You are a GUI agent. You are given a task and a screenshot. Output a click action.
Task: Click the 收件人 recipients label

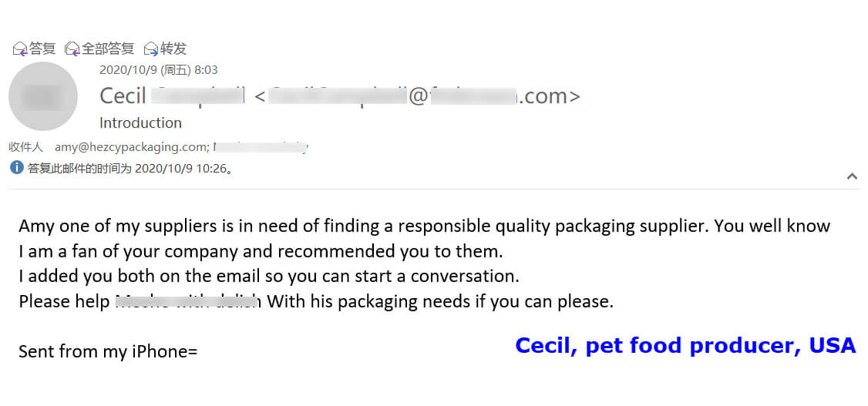26,147
